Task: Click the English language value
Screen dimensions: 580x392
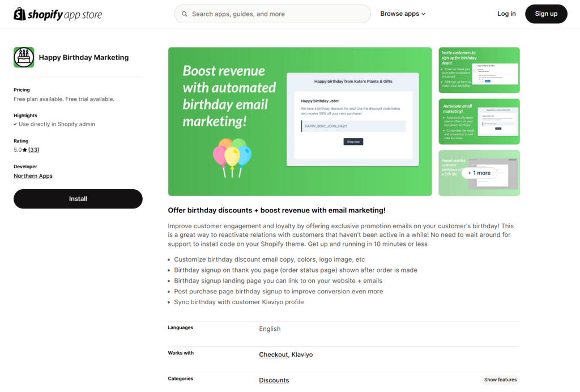Action: click(x=270, y=329)
